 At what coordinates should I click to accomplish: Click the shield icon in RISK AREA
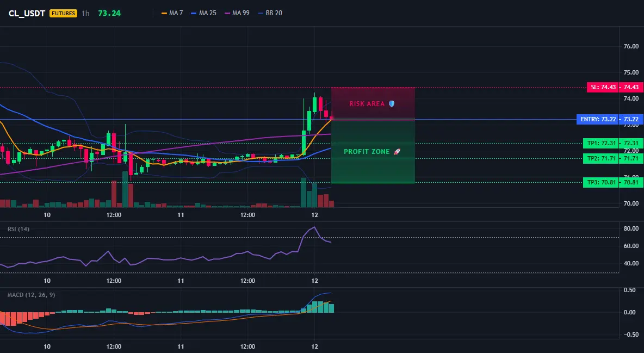(392, 103)
